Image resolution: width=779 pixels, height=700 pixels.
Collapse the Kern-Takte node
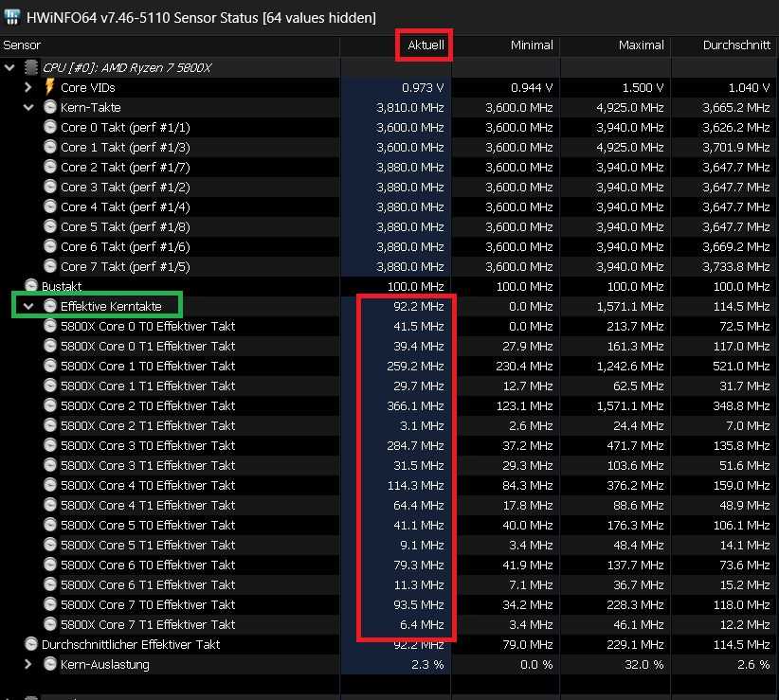(x=28, y=107)
